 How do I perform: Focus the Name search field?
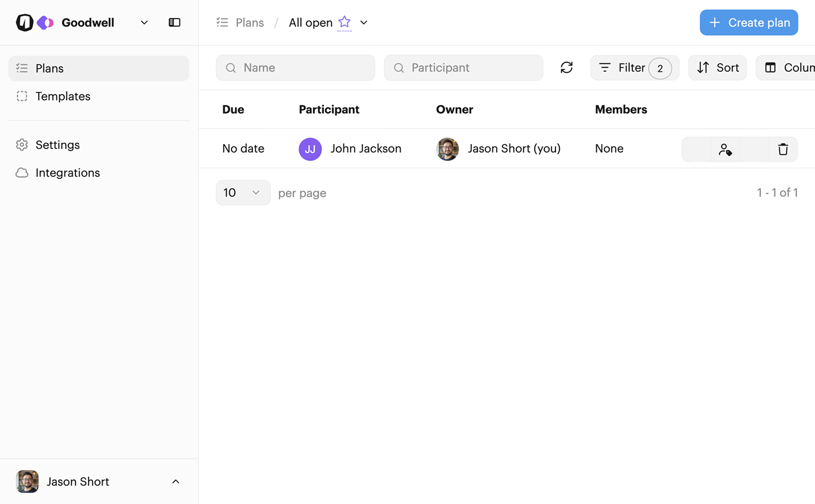tap(295, 68)
